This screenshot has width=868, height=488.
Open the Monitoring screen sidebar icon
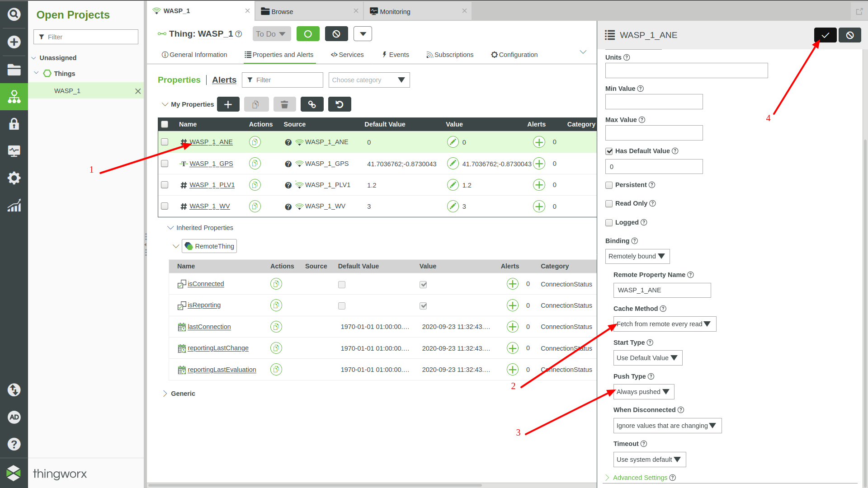pos(14,151)
